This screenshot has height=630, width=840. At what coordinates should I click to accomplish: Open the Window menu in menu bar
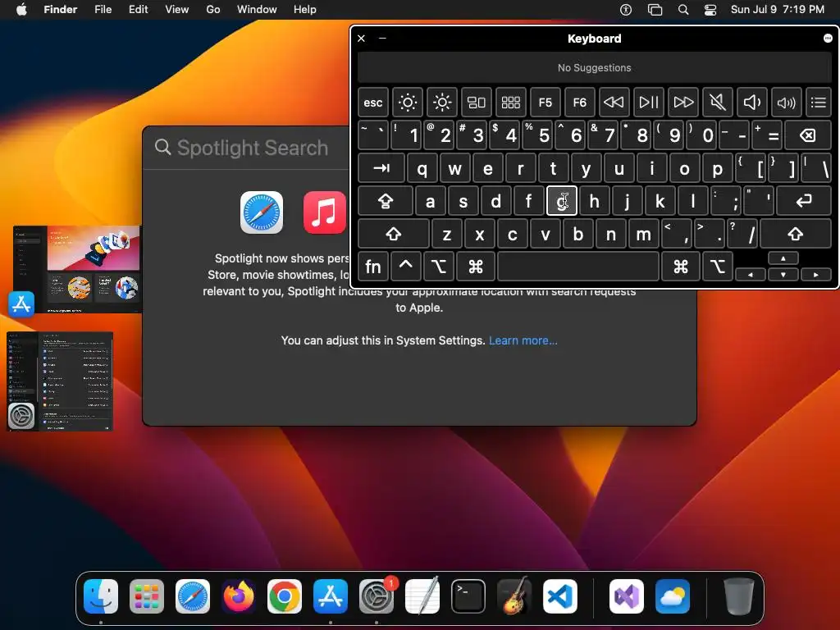point(257,10)
